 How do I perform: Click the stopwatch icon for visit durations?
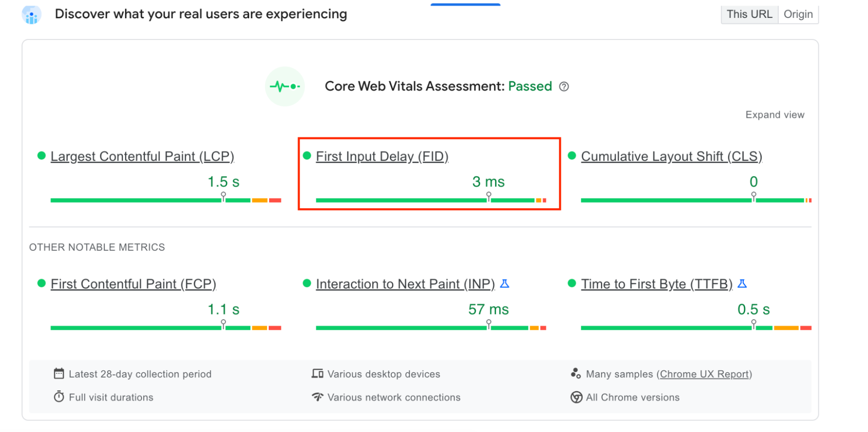coord(59,397)
